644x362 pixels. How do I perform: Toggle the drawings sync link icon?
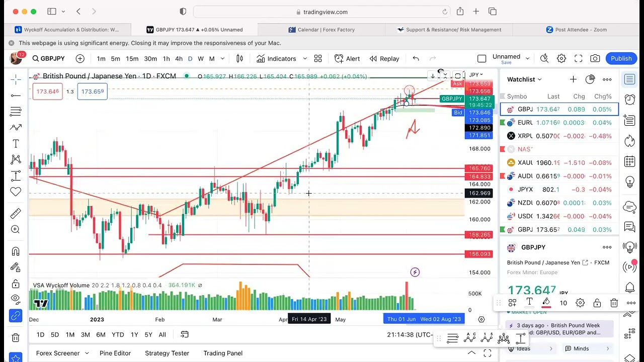[16, 316]
